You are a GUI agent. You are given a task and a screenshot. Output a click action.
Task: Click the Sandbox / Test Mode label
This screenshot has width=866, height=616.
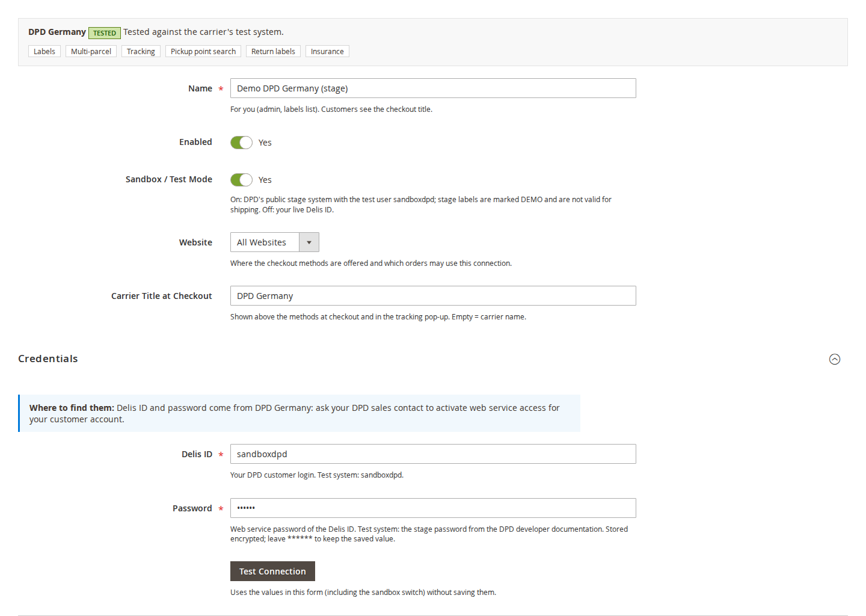(169, 179)
